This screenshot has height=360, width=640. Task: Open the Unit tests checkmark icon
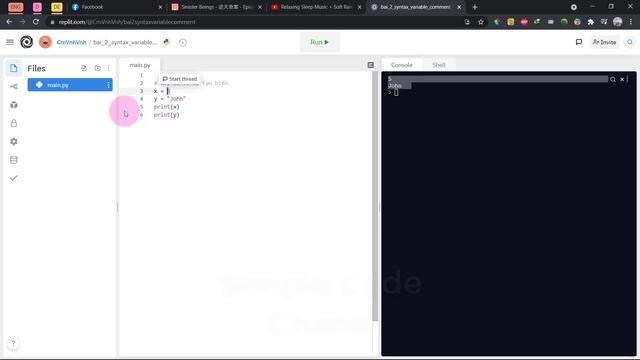13,178
